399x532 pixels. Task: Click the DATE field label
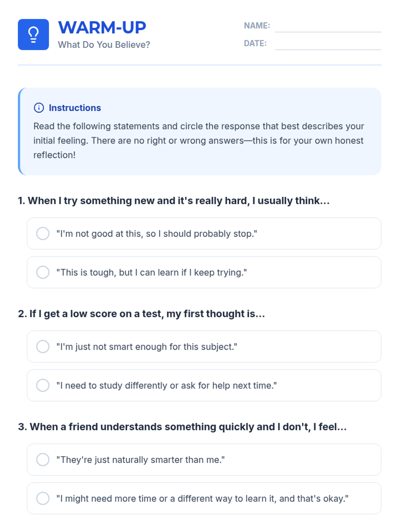(x=255, y=43)
